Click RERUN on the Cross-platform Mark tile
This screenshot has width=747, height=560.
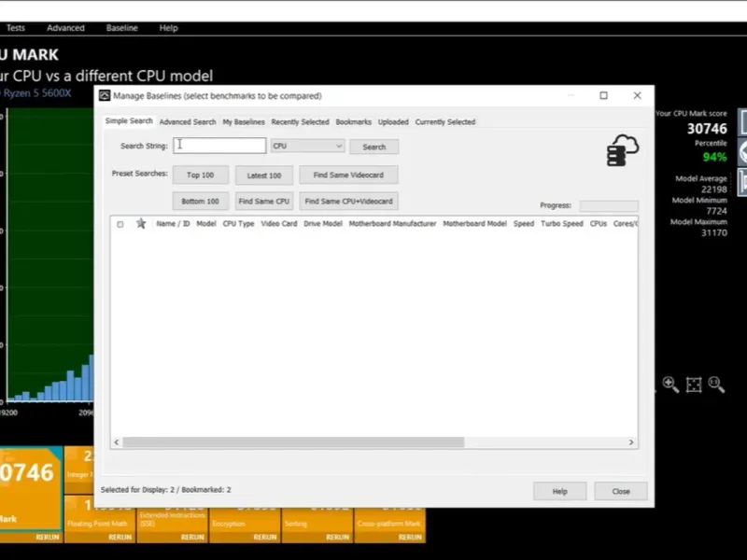[410, 538]
